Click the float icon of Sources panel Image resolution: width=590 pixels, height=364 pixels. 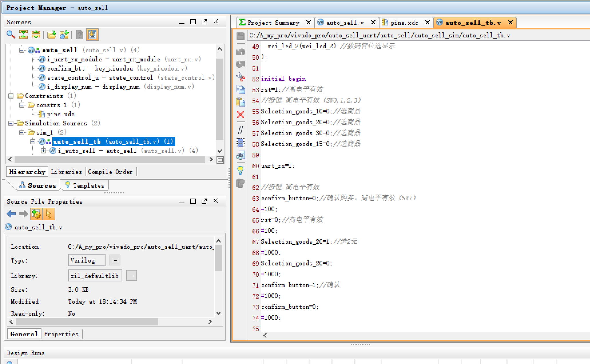[204, 22]
